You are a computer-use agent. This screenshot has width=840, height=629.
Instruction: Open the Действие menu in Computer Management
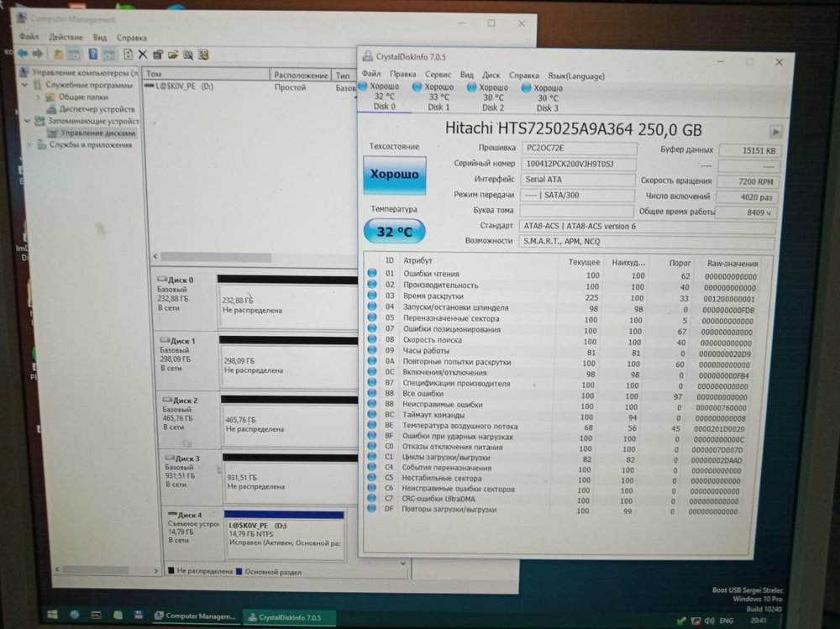pos(66,38)
